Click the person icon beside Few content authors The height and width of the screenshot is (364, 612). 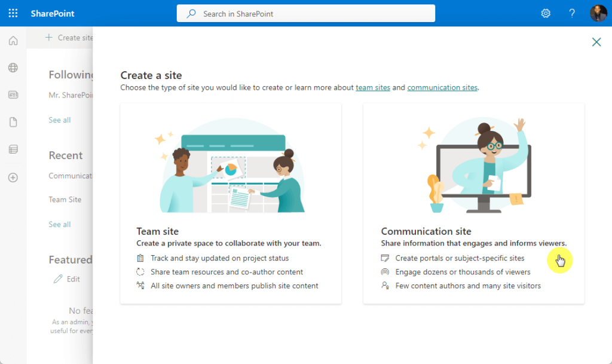(x=385, y=286)
